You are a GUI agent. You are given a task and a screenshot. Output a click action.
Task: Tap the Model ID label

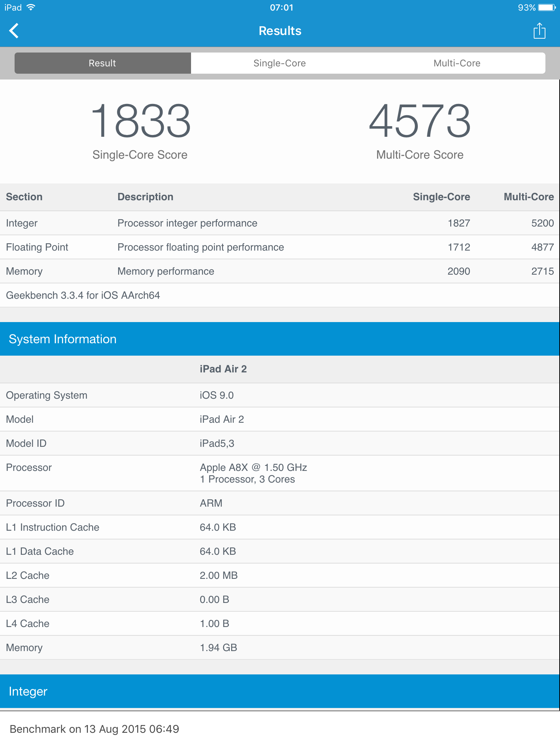pos(26,444)
